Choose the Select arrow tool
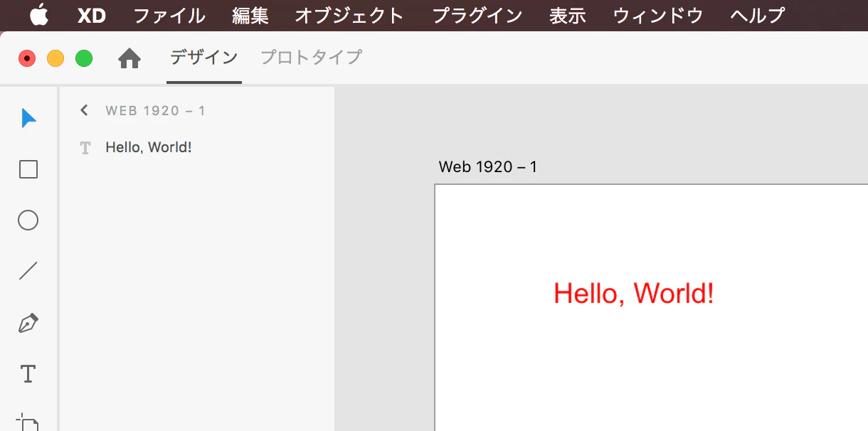The width and height of the screenshot is (868, 431). (x=28, y=118)
